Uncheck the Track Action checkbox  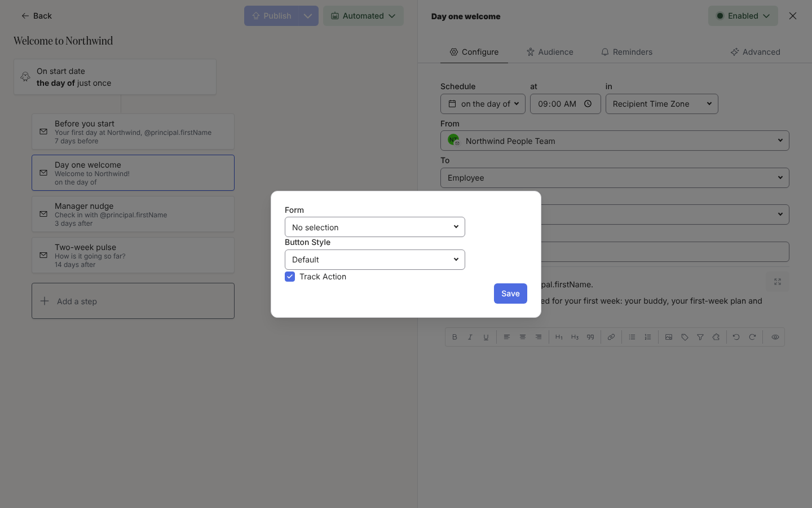290,277
